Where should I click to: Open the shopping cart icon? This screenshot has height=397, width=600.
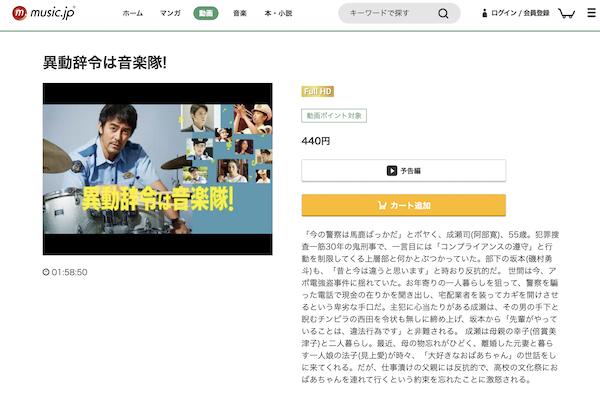pyautogui.click(x=566, y=13)
